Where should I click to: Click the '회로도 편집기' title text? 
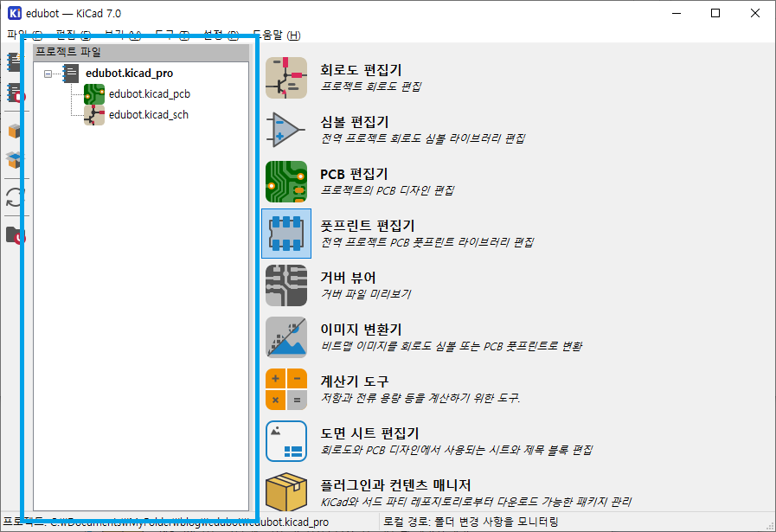pyautogui.click(x=361, y=70)
